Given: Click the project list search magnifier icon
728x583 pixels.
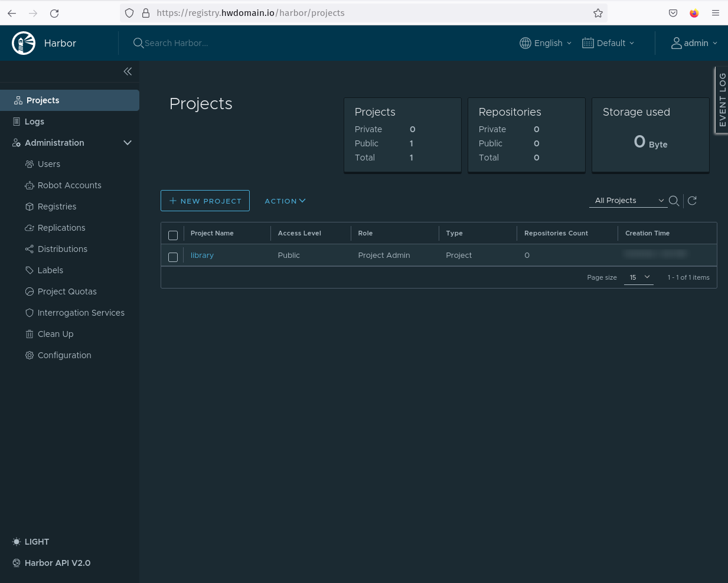Looking at the screenshot, I should coord(674,201).
